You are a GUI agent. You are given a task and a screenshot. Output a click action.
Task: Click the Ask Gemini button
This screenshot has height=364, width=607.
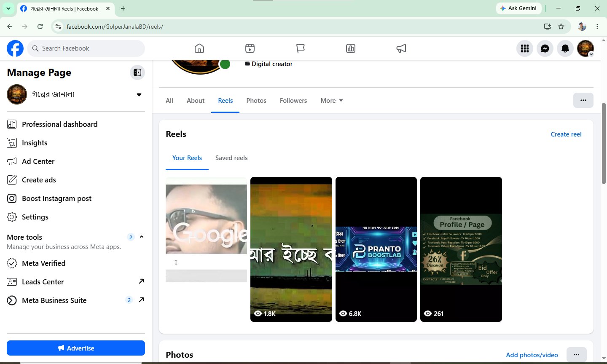coord(519,8)
